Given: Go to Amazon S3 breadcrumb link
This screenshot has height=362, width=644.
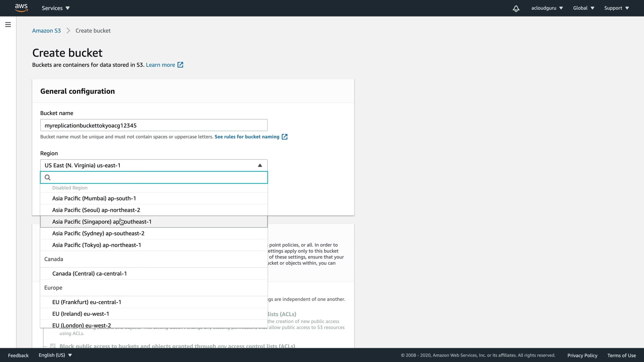Looking at the screenshot, I should 46,31.
